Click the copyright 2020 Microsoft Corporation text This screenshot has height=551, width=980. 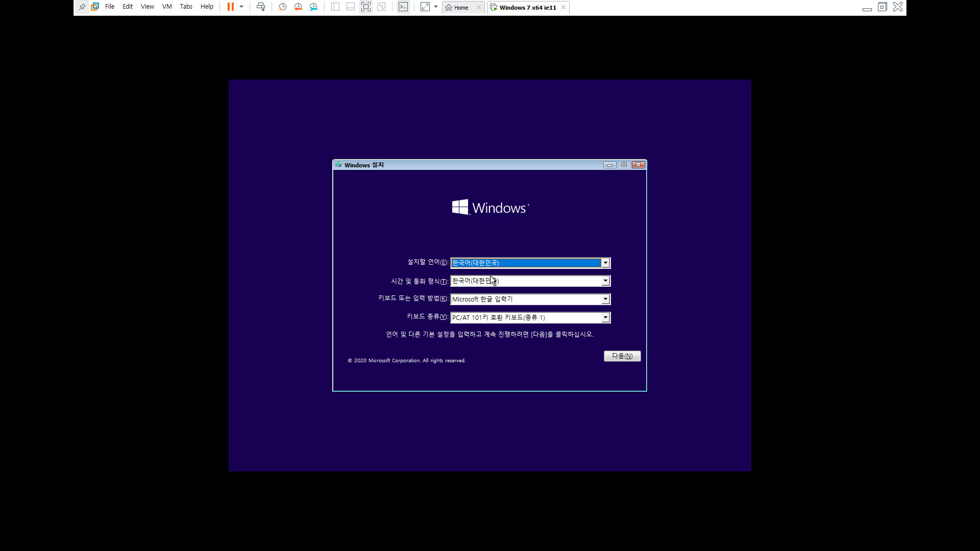click(x=407, y=361)
